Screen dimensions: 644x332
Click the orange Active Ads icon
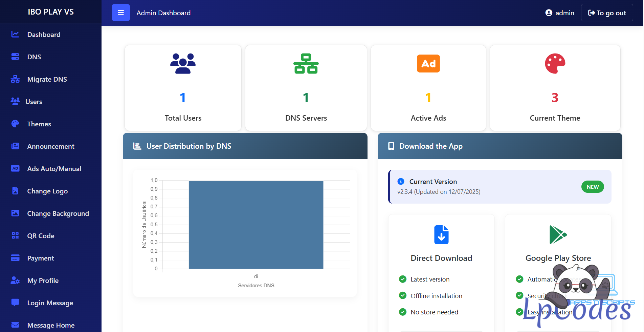tap(428, 63)
